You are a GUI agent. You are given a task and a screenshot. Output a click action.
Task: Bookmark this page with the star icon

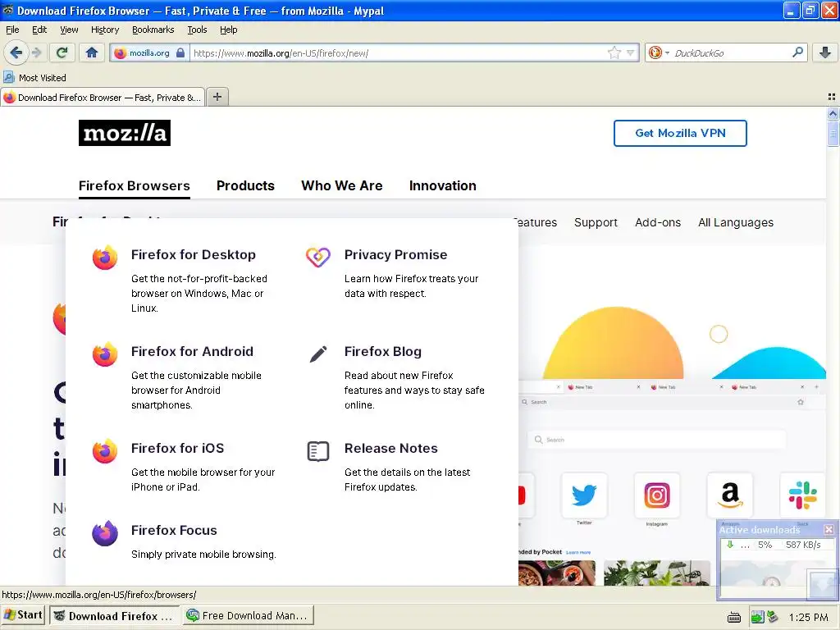click(x=614, y=52)
